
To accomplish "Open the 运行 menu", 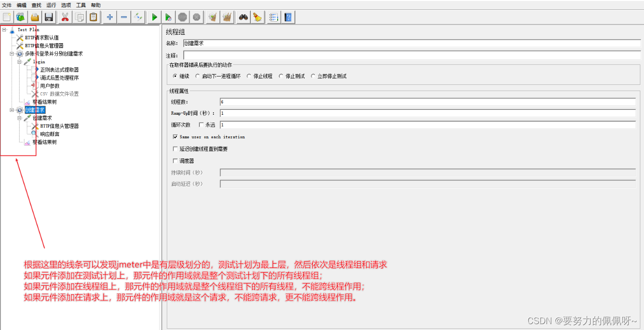I will pyautogui.click(x=50, y=5).
